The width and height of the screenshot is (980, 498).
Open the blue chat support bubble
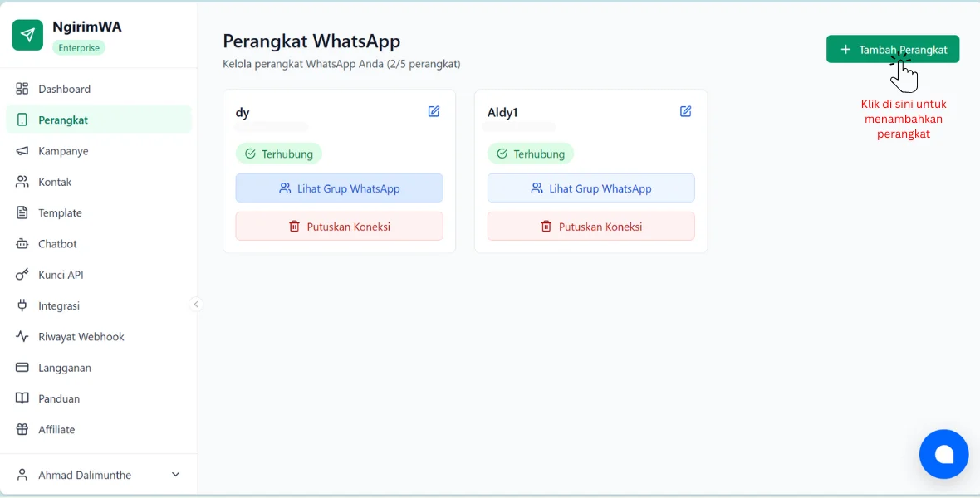(x=943, y=454)
